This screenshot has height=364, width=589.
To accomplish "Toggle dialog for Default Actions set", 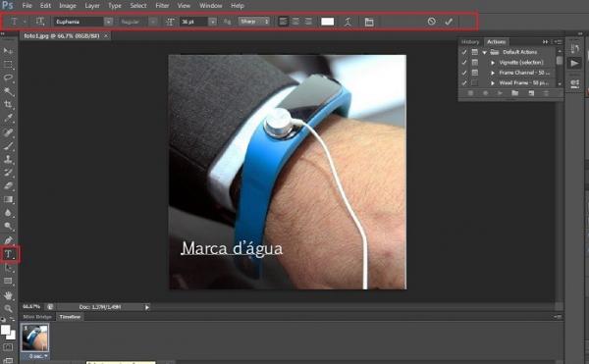I will point(475,52).
